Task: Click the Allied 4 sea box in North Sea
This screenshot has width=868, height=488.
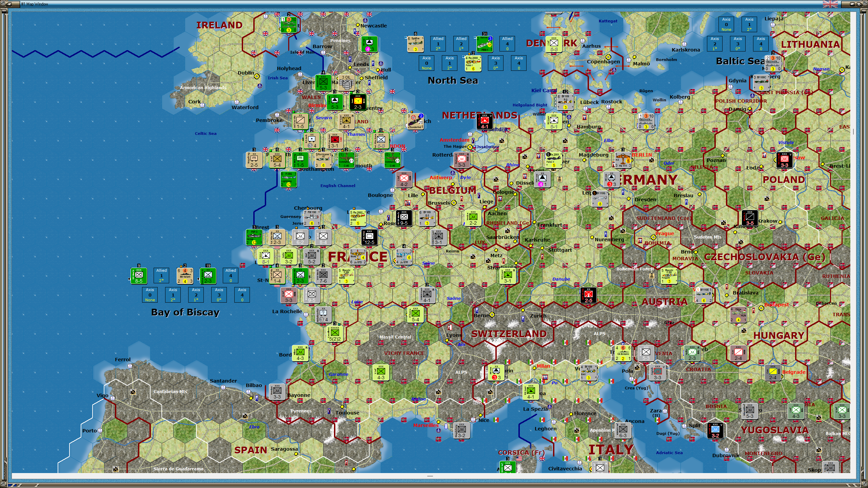Action: tap(507, 44)
